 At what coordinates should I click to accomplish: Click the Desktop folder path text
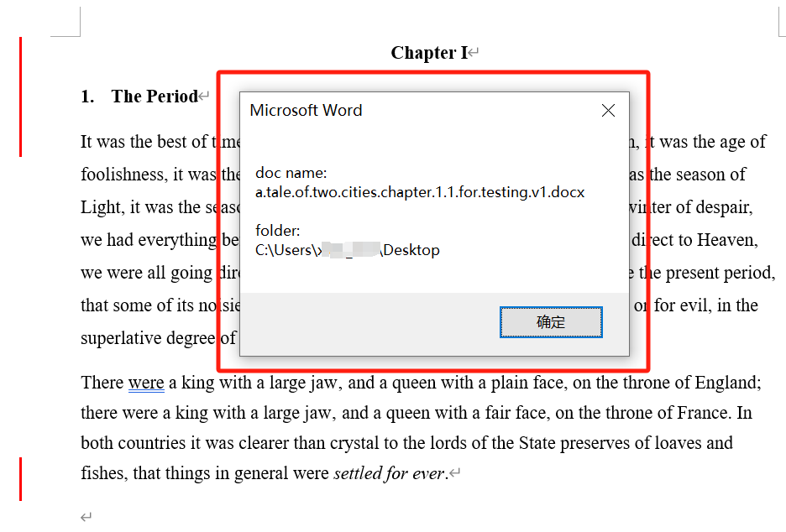(348, 249)
